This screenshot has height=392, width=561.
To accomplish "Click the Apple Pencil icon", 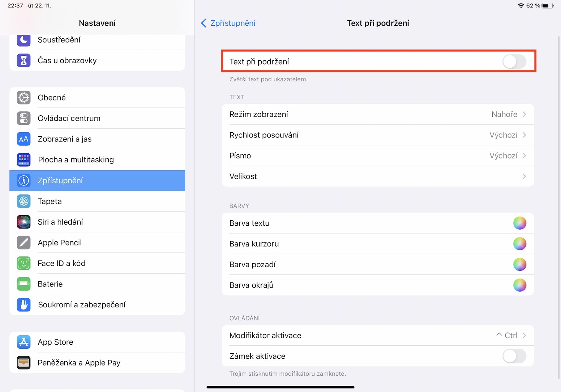I will pyautogui.click(x=24, y=243).
